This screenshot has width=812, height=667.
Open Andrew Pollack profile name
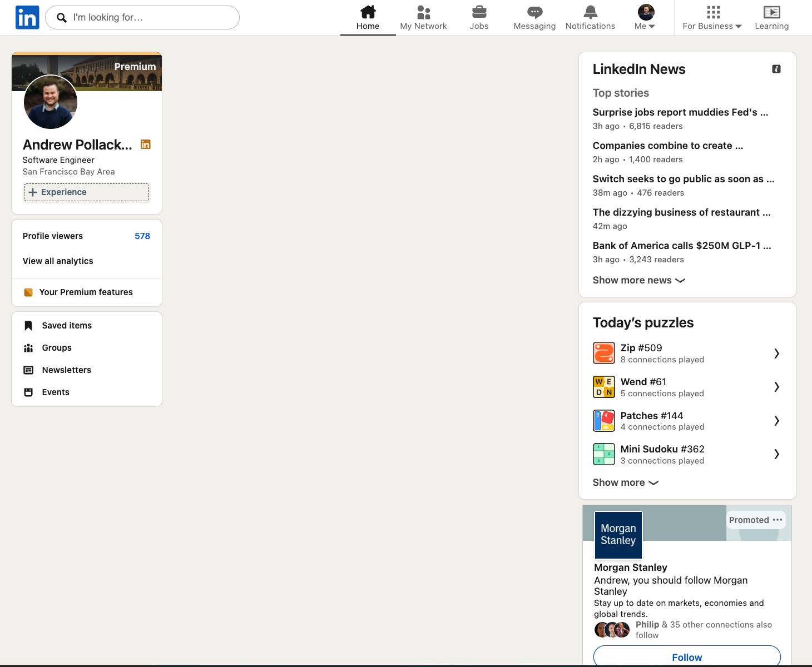click(x=77, y=145)
